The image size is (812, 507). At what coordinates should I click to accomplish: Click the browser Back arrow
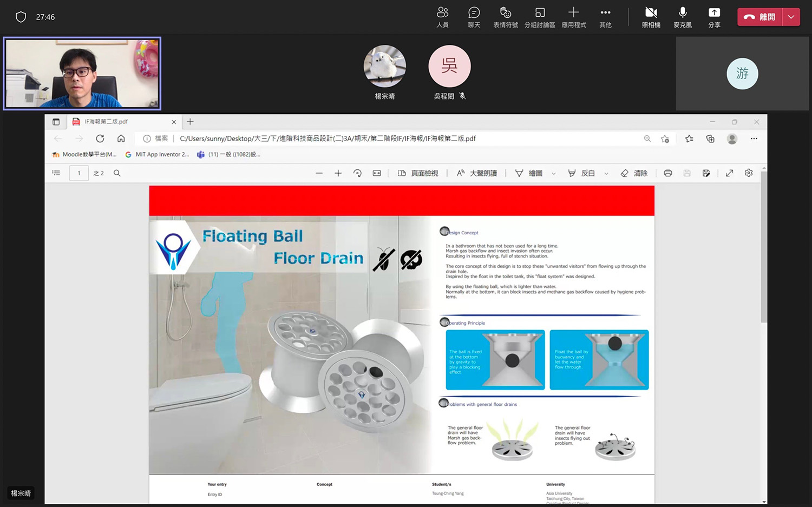pos(58,139)
